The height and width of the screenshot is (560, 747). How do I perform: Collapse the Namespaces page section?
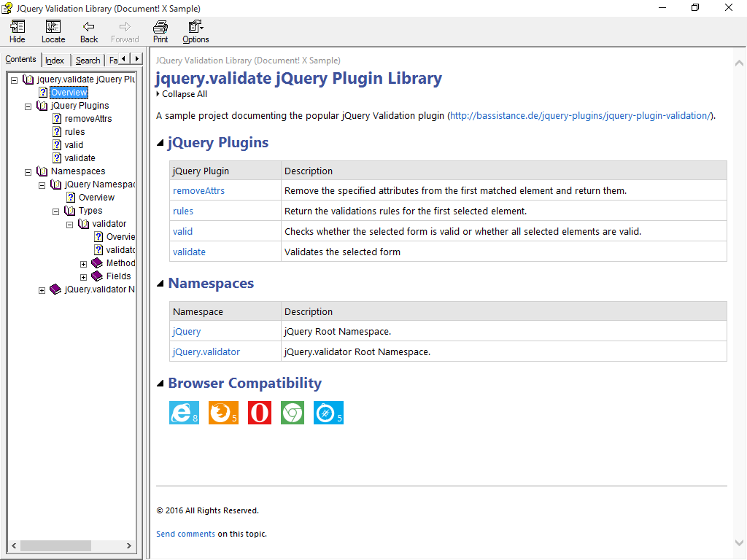click(160, 284)
